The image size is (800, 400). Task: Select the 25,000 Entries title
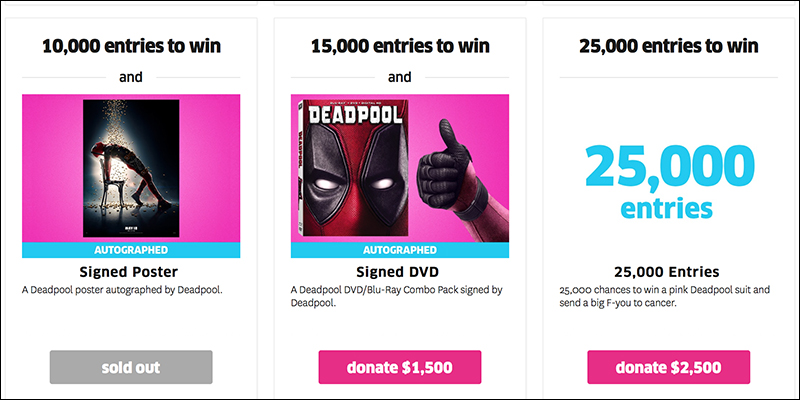tap(668, 271)
